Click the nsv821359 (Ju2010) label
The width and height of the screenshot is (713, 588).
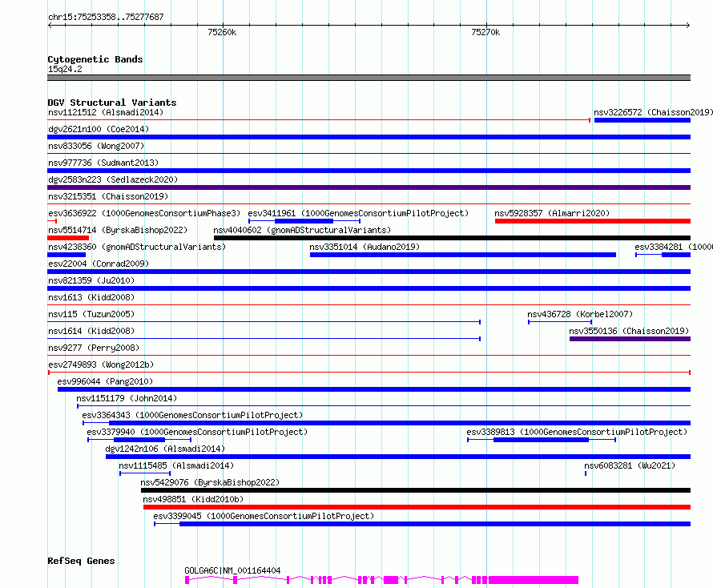coord(91,280)
